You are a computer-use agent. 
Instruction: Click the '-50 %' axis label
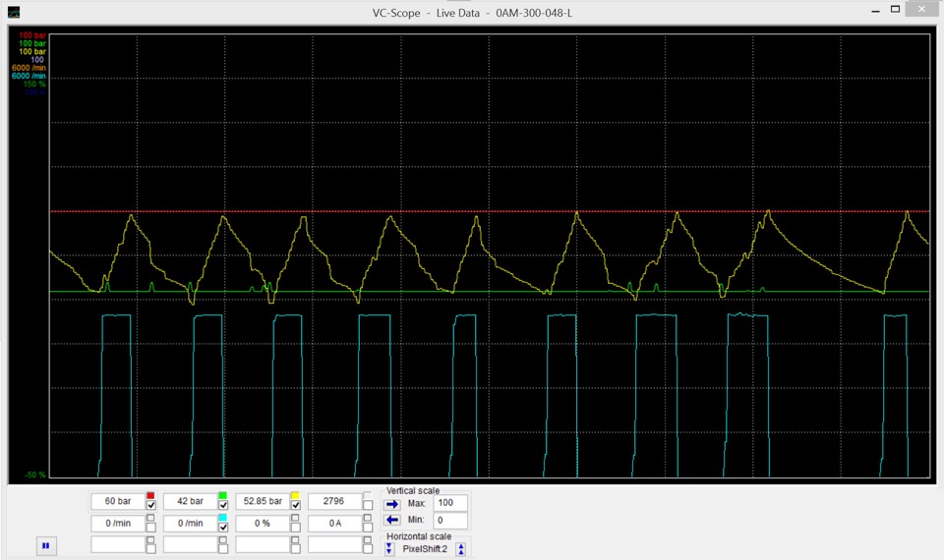pyautogui.click(x=35, y=475)
